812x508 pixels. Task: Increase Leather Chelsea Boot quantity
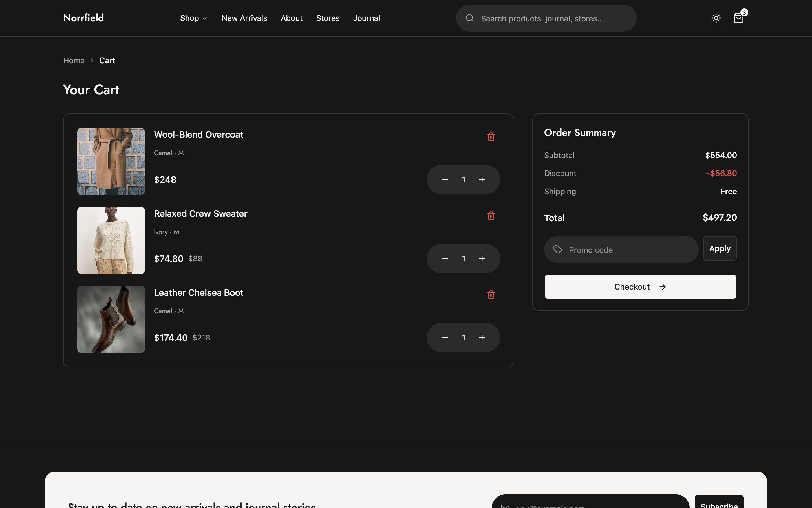pyautogui.click(x=482, y=337)
